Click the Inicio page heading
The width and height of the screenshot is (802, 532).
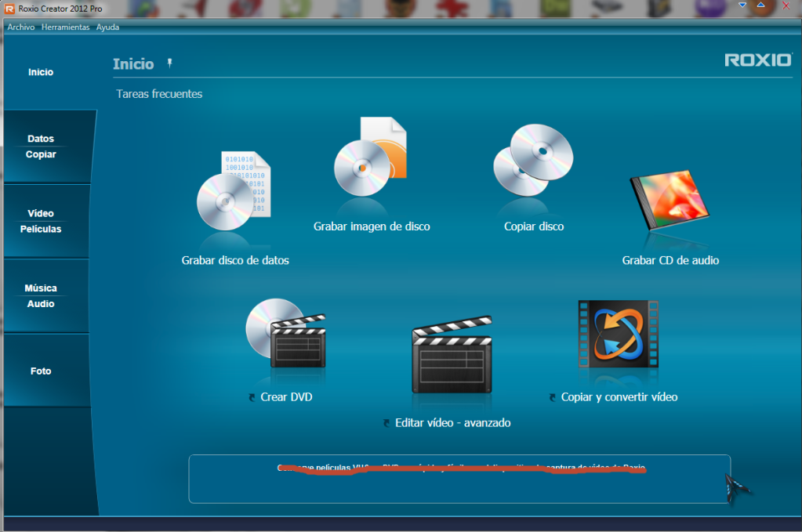(x=133, y=64)
